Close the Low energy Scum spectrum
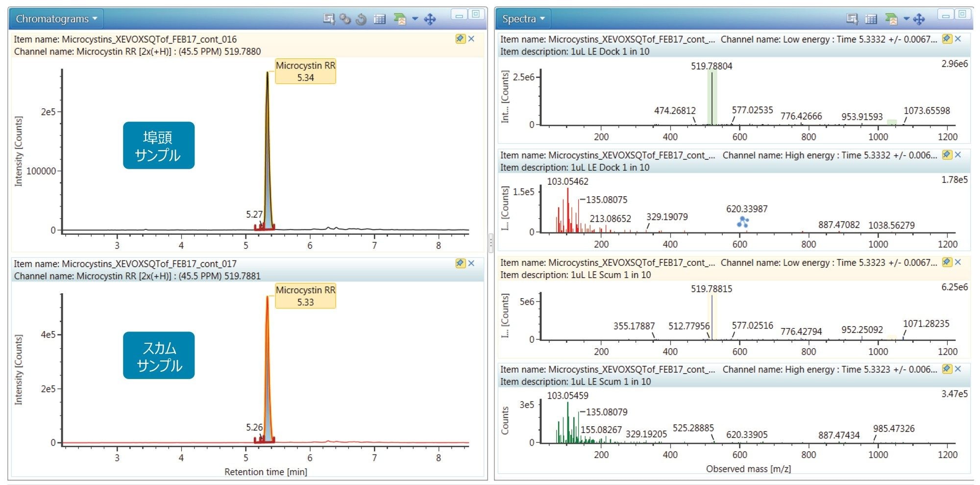 pyautogui.click(x=958, y=262)
